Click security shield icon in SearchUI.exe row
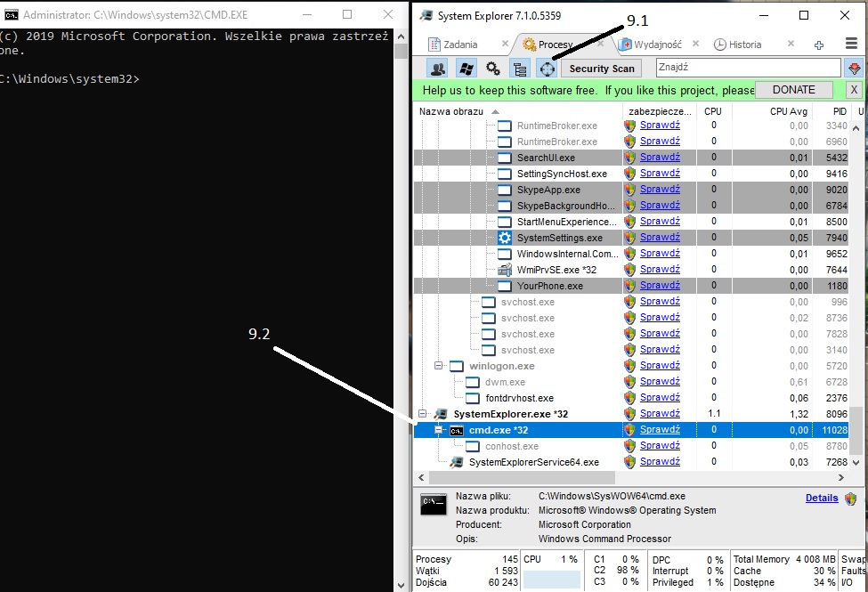Screen dimensions: 868x592 pyautogui.click(x=630, y=158)
